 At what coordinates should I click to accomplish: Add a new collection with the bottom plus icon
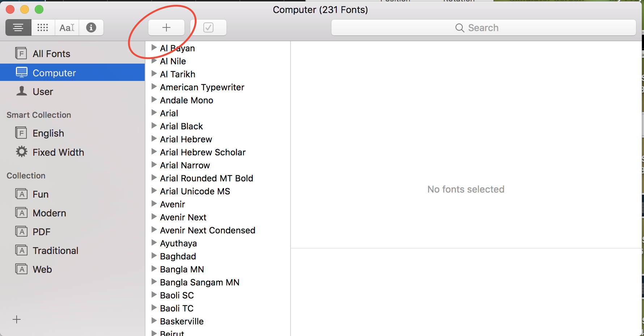point(17,319)
